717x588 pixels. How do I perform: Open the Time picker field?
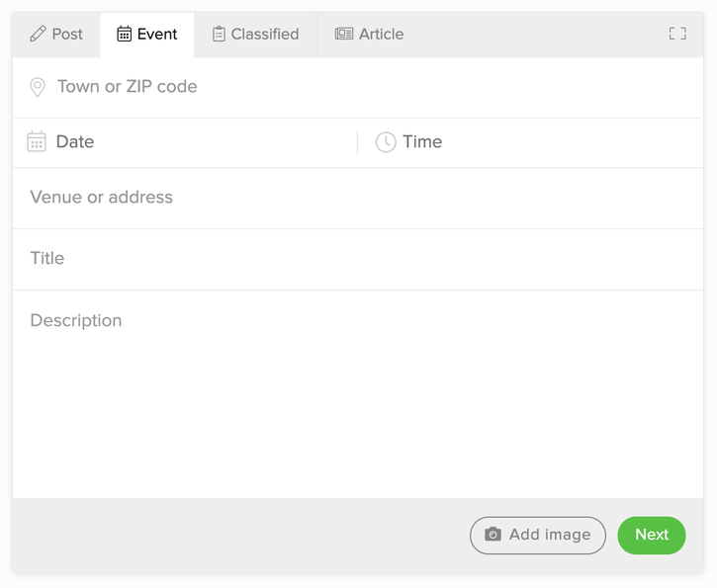[x=534, y=142]
